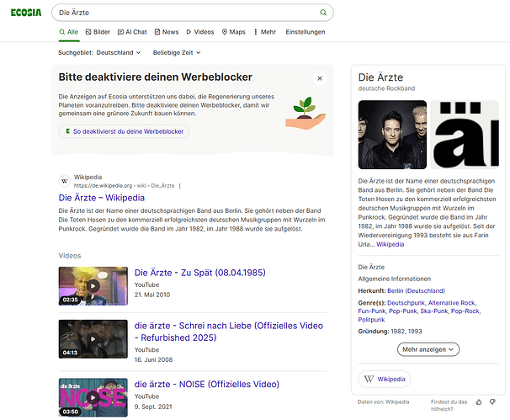Open the Beliebige Zeit filter dropdown
This screenshot has height=420, width=510.
(x=177, y=52)
